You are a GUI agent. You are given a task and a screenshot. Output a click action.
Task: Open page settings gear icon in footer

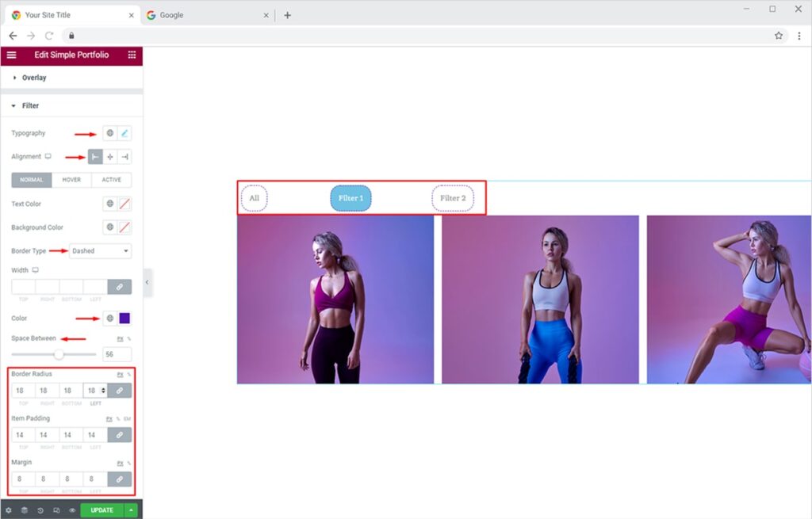pyautogui.click(x=9, y=510)
